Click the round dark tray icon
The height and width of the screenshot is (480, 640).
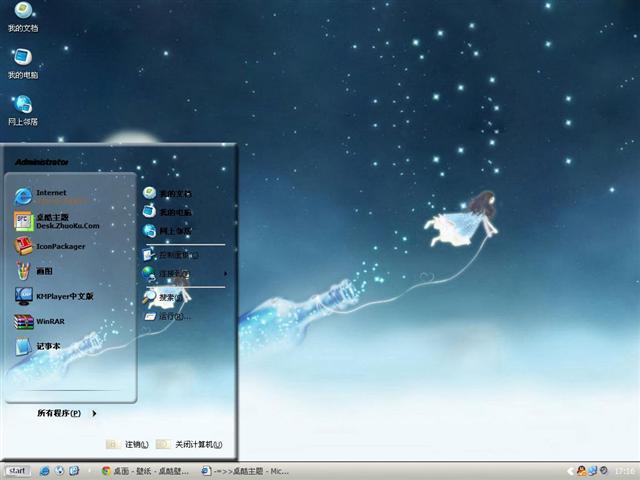pyautogui.click(x=604, y=471)
